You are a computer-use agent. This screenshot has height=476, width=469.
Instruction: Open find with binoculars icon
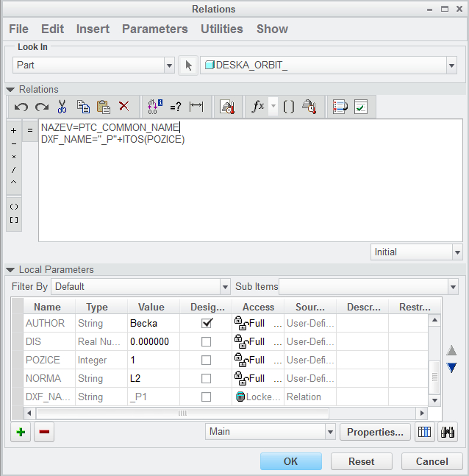pos(448,432)
